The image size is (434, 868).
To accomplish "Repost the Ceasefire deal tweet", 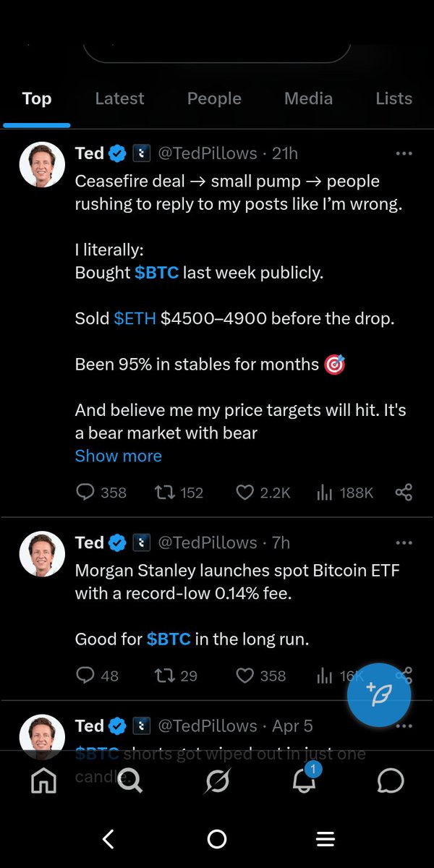I will (163, 493).
